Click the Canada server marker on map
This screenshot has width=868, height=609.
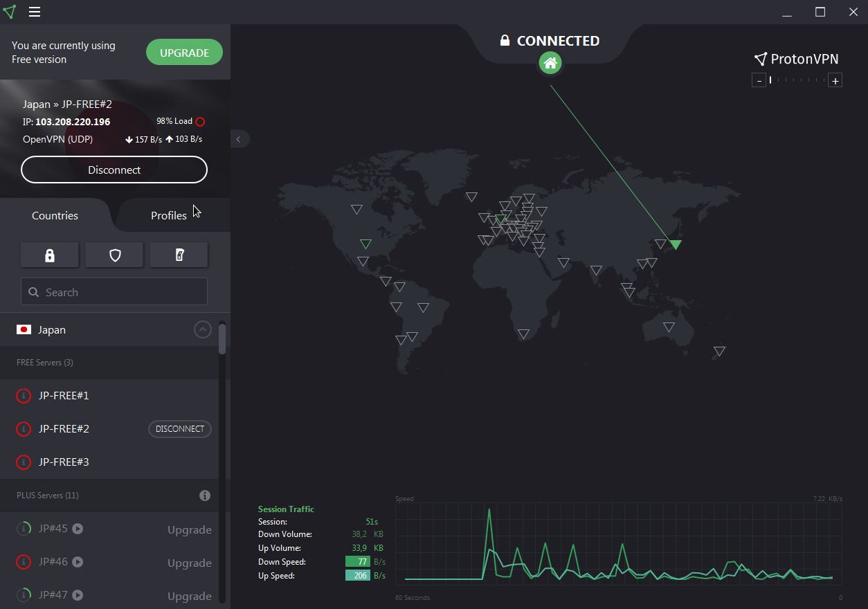coord(356,208)
